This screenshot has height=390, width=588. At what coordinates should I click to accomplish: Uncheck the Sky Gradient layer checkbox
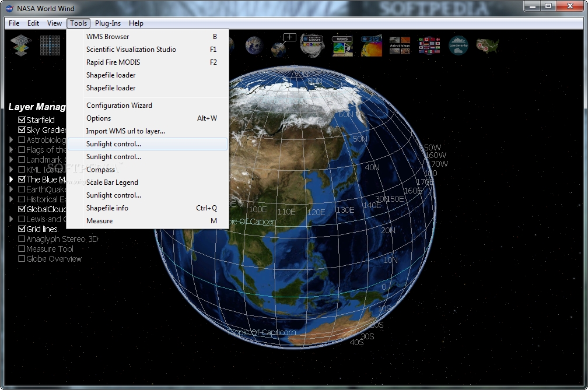coord(22,130)
